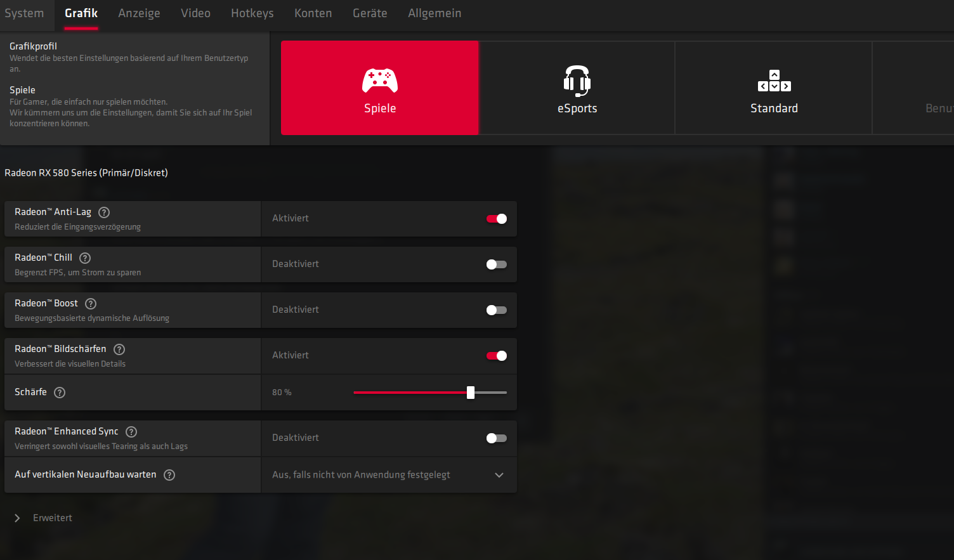
Task: Switch off Radeon Bildschärfen
Action: 497,356
